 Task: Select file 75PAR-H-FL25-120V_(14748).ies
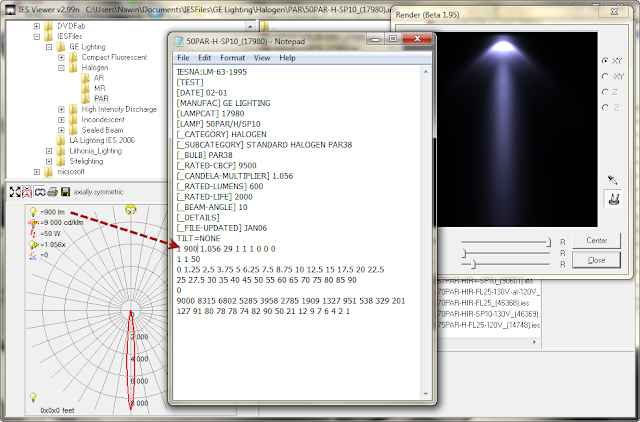pyautogui.click(x=489, y=325)
